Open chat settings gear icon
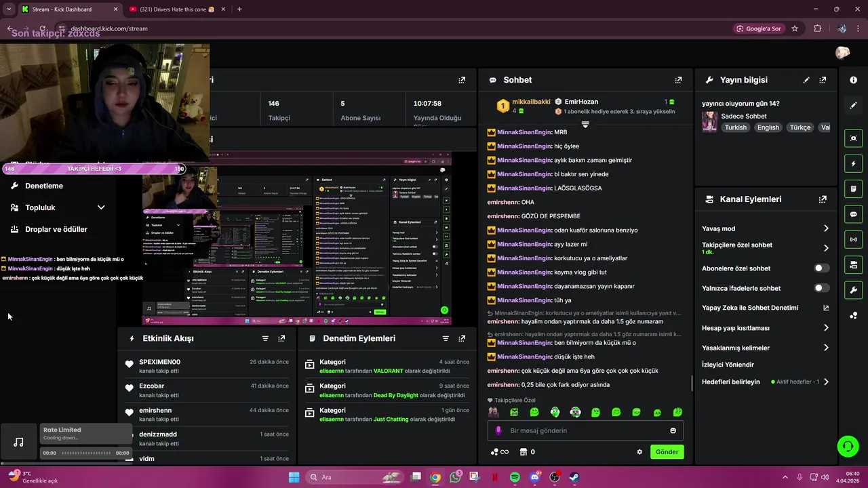This screenshot has height=488, width=868. coord(639,452)
